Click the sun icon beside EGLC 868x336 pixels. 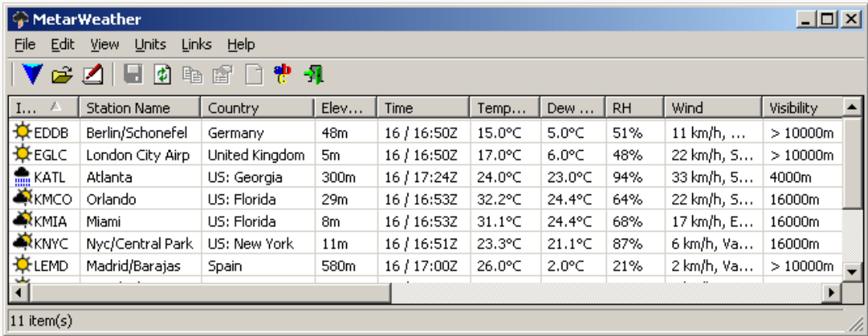pyautogui.click(x=23, y=155)
